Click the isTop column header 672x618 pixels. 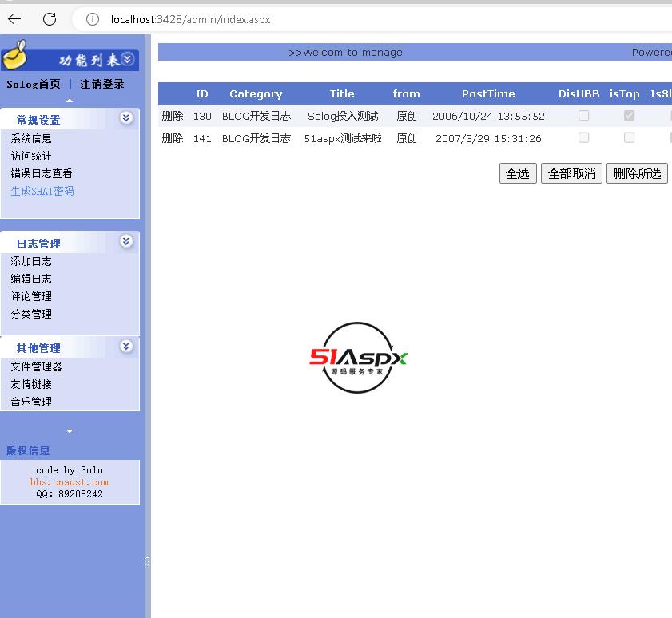tap(624, 93)
